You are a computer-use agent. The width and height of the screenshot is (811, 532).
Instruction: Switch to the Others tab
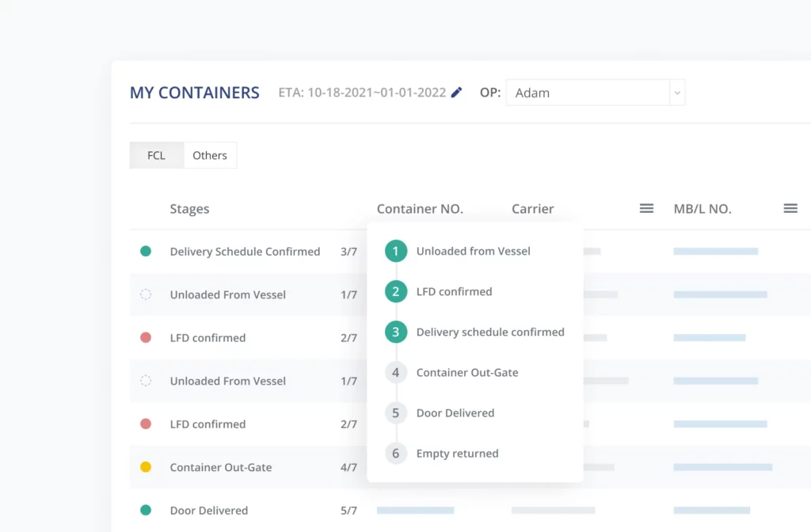click(x=210, y=155)
